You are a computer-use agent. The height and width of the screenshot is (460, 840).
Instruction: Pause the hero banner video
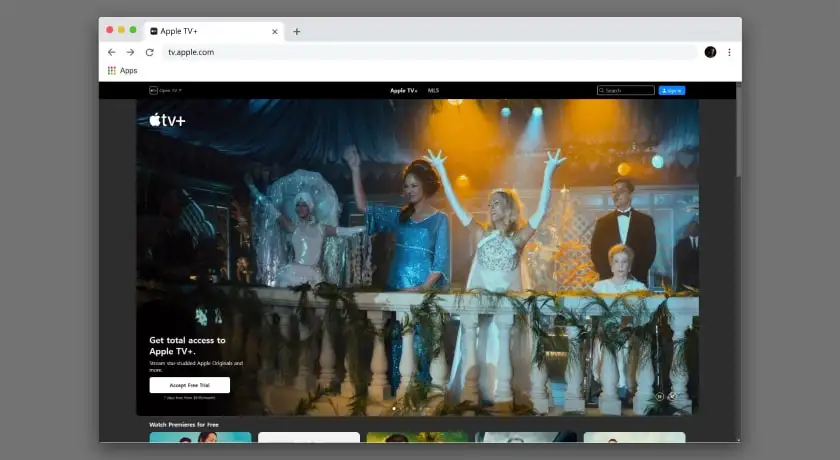click(659, 396)
